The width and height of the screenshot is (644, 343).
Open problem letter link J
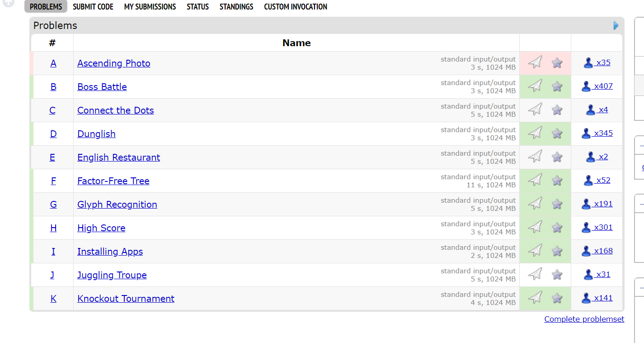[x=52, y=275]
